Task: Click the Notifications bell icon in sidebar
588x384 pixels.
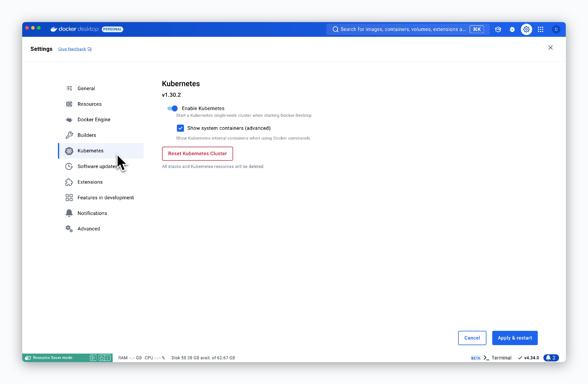Action: point(69,213)
